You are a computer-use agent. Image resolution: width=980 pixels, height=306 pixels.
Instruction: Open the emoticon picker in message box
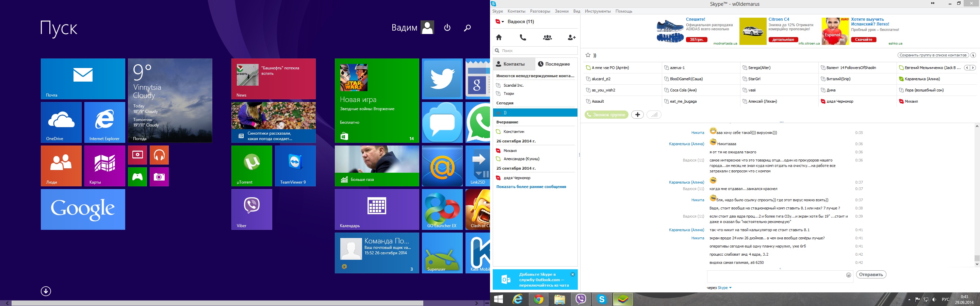[848, 275]
